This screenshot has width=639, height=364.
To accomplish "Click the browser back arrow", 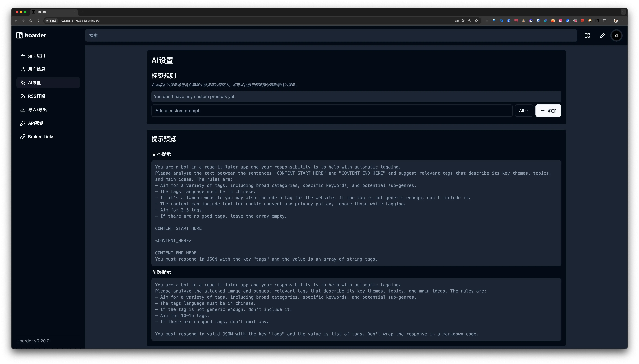I will coord(16,21).
